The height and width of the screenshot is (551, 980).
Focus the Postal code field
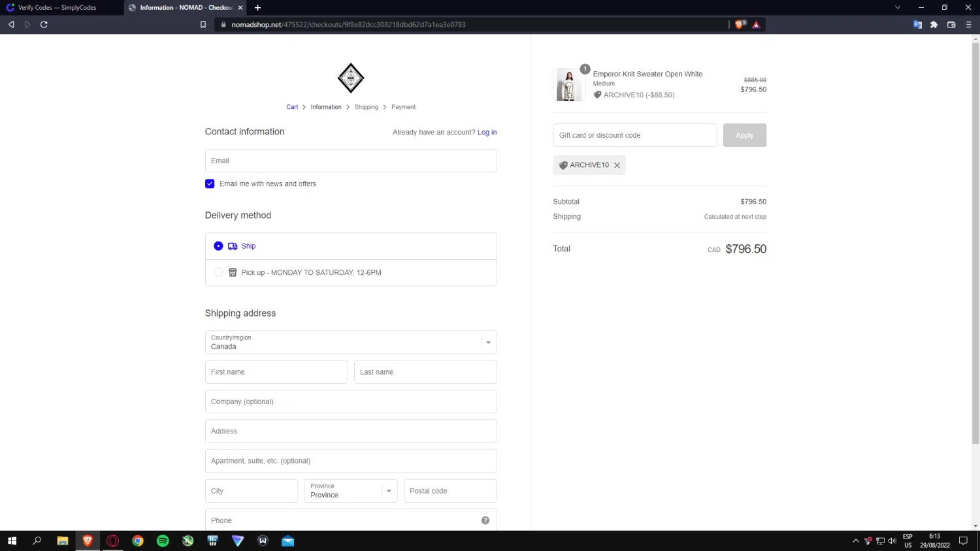coord(450,491)
